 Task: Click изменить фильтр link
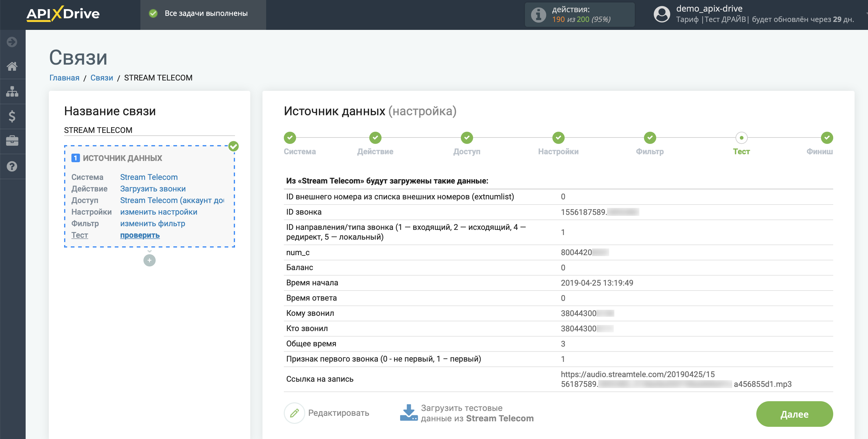pos(153,223)
